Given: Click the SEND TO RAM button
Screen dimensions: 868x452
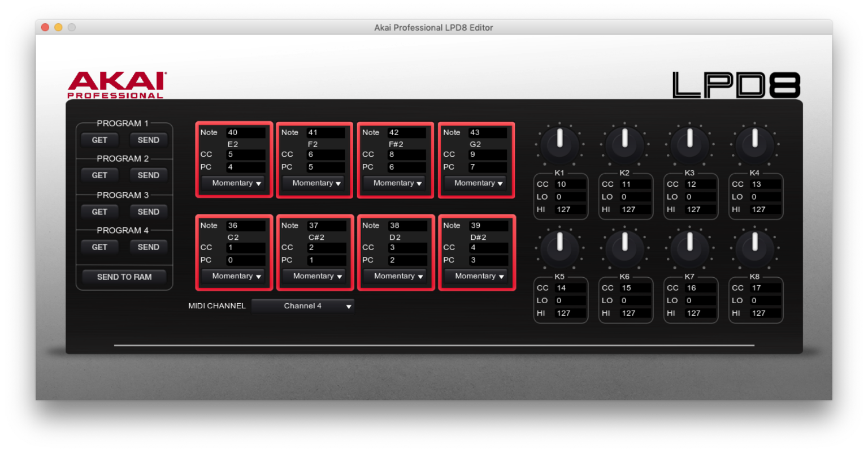Looking at the screenshot, I should (x=124, y=277).
